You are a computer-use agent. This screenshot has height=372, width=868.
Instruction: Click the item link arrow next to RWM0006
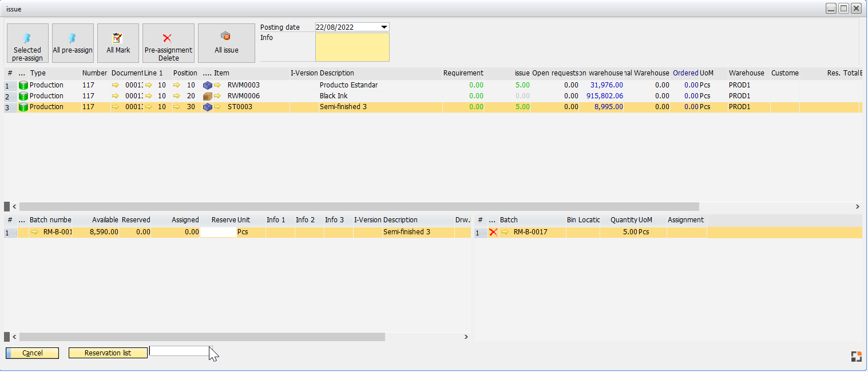point(217,96)
